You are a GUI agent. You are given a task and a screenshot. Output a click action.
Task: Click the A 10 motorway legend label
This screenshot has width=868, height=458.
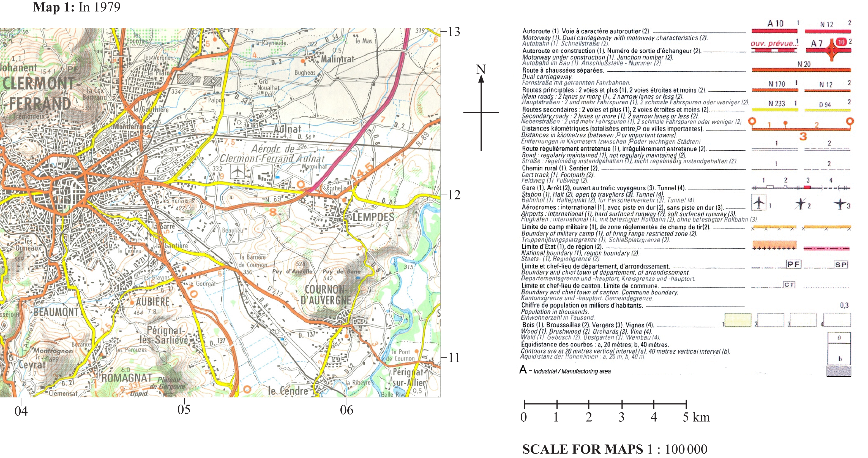point(775,24)
